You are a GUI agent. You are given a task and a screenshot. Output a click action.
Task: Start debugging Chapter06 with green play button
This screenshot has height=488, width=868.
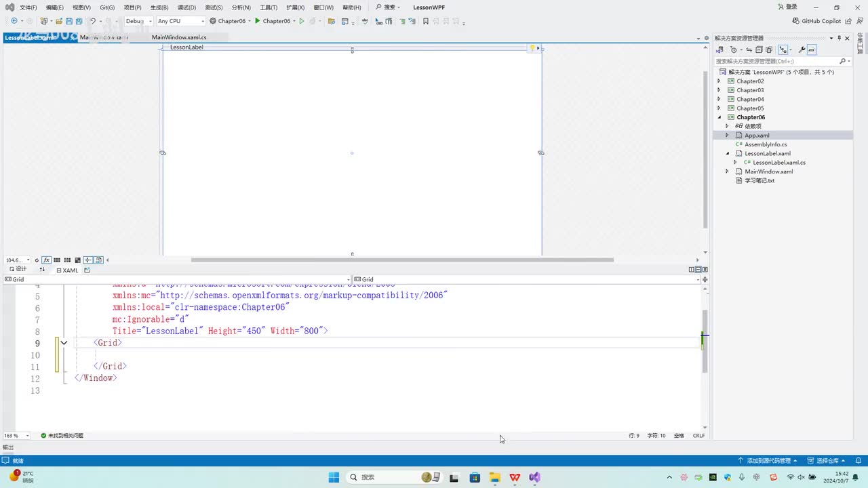coord(258,21)
